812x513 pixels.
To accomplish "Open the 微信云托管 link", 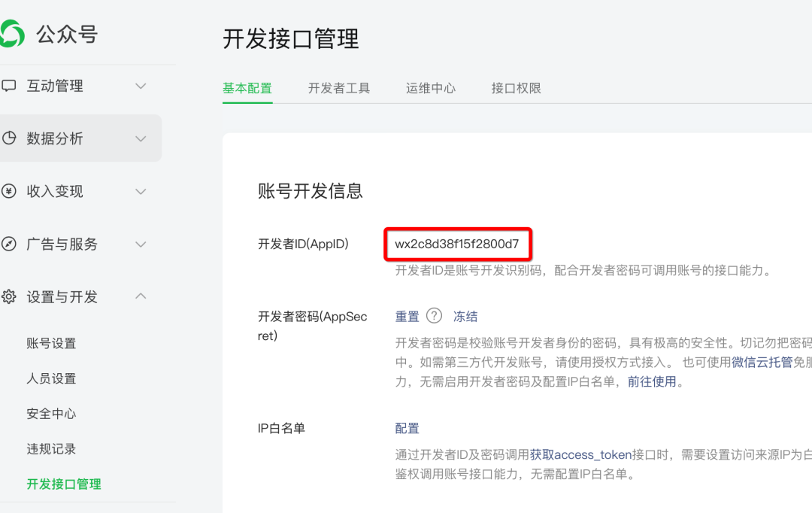I will [762, 363].
